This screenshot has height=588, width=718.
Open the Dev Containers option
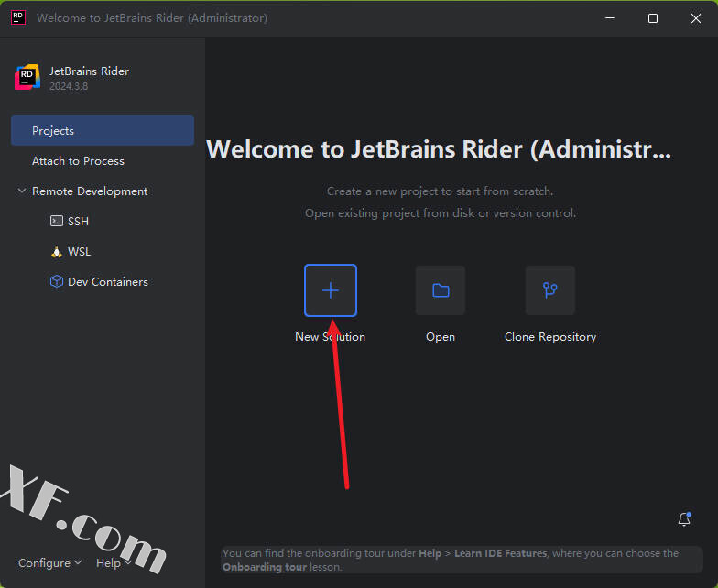(x=108, y=282)
